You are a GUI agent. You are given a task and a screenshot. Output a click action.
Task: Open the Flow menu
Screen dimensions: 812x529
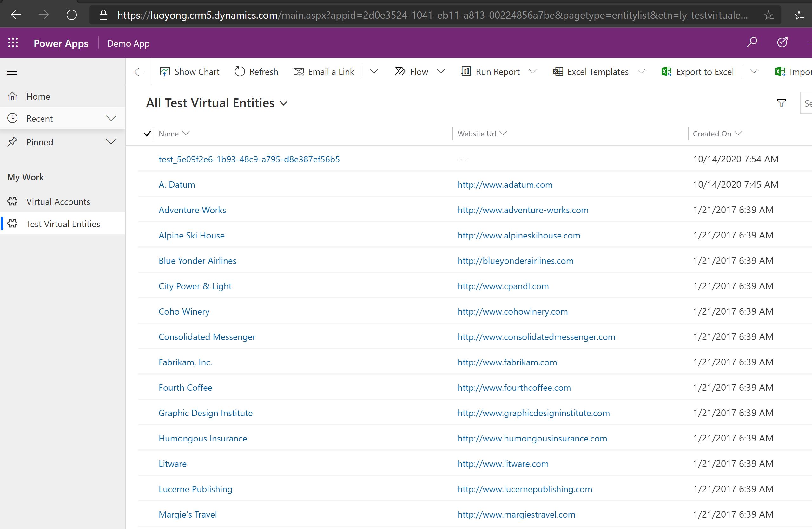coord(420,72)
